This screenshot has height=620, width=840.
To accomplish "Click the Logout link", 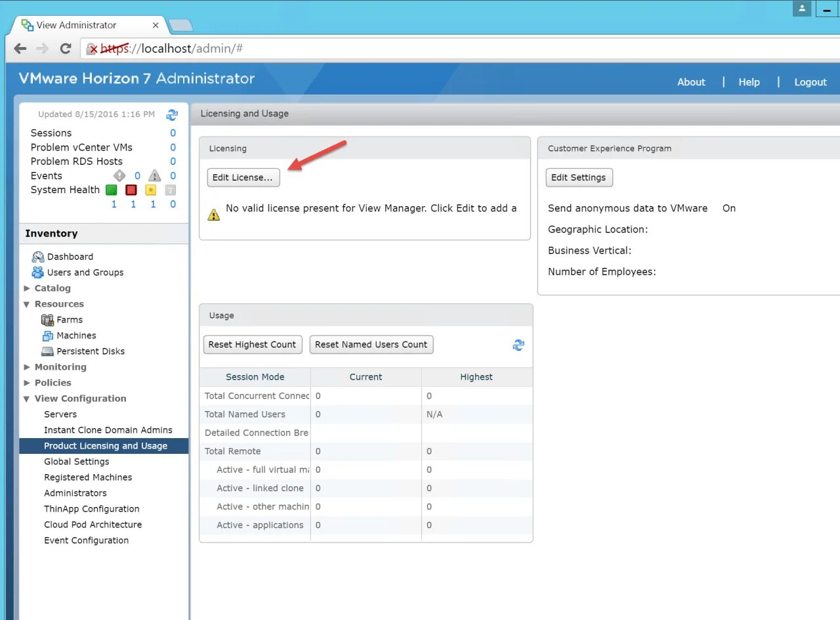I will tap(810, 82).
